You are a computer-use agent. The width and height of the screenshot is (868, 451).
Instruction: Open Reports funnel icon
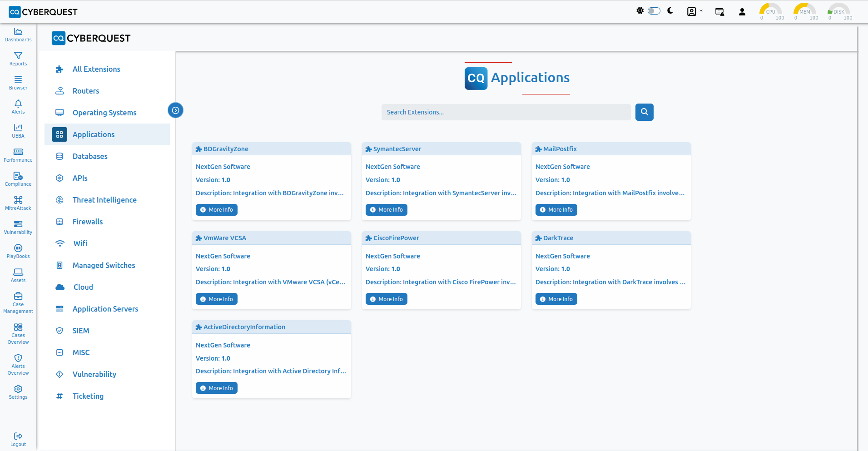tap(18, 55)
